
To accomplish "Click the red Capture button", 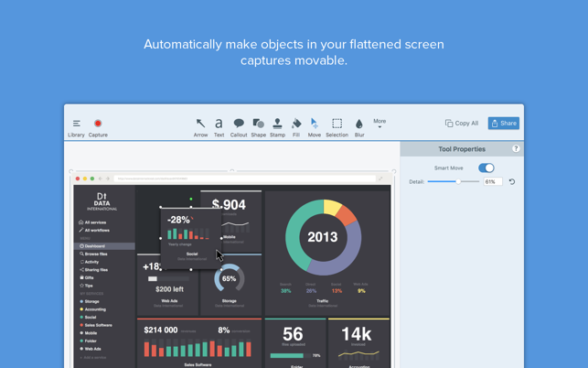I will point(98,127).
